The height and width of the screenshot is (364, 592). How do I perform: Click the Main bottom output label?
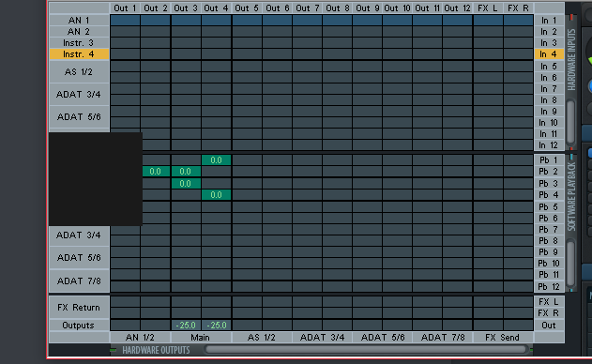click(x=201, y=337)
